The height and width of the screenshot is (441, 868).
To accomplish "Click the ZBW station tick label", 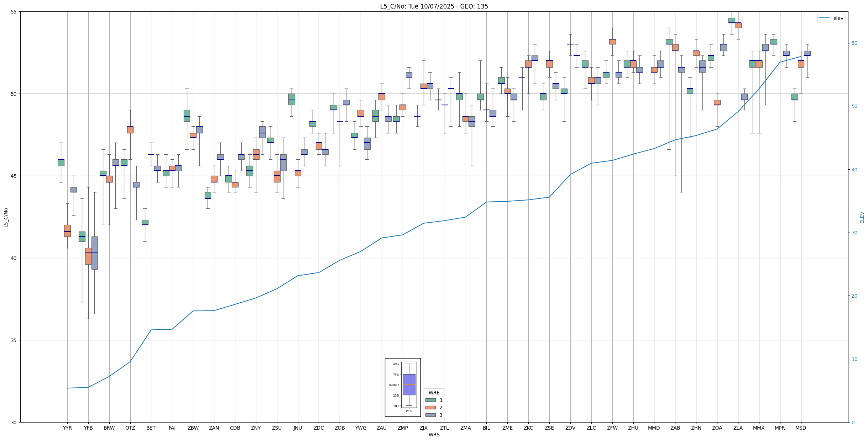I will tap(193, 428).
